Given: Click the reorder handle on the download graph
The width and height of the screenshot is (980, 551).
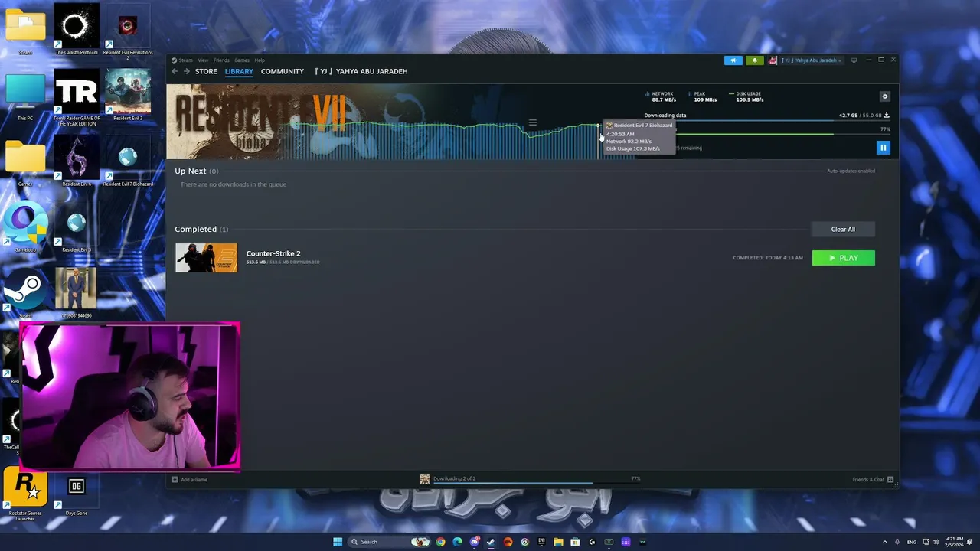Looking at the screenshot, I should [x=533, y=122].
